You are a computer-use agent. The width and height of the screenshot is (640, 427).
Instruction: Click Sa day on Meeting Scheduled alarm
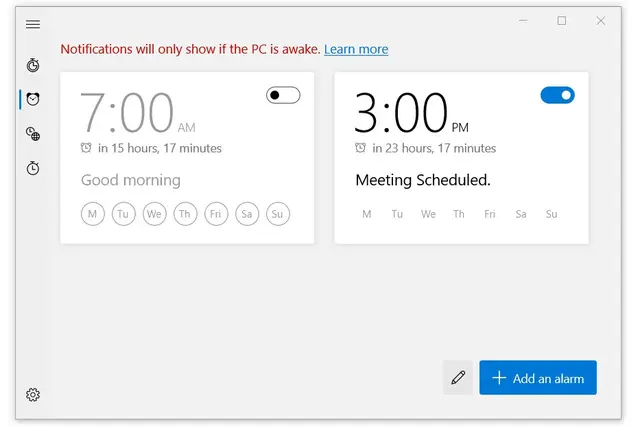coord(521,214)
